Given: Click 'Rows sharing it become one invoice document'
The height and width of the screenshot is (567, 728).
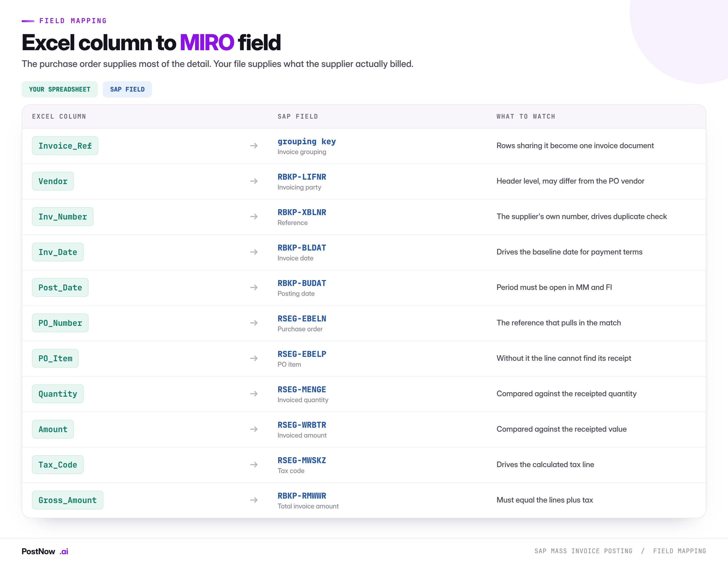Looking at the screenshot, I should (x=575, y=146).
